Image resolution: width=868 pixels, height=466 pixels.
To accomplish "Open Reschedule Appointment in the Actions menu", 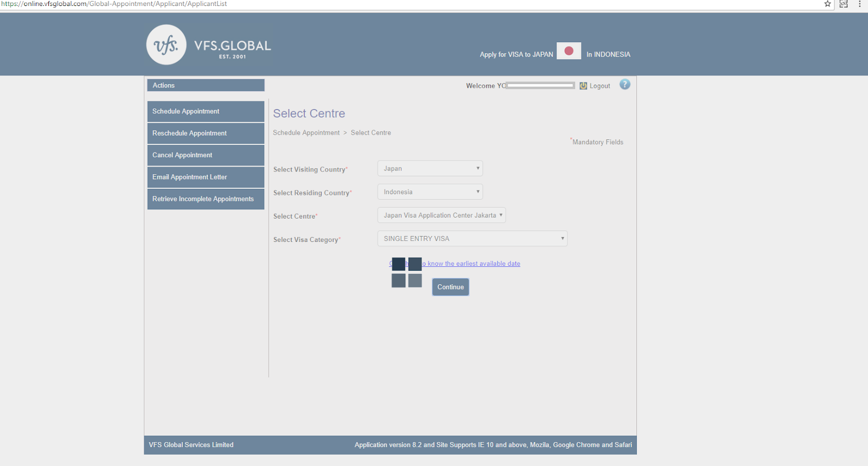I will pyautogui.click(x=206, y=133).
